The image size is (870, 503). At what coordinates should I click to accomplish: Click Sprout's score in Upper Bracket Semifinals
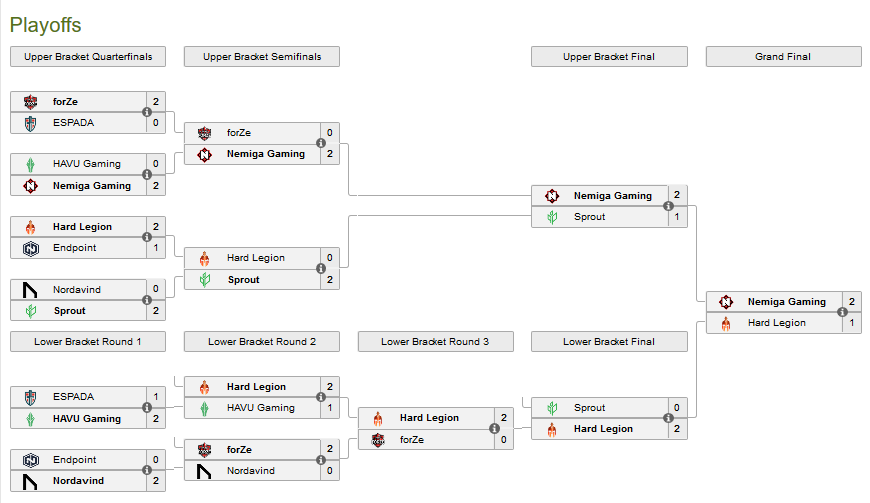(330, 280)
